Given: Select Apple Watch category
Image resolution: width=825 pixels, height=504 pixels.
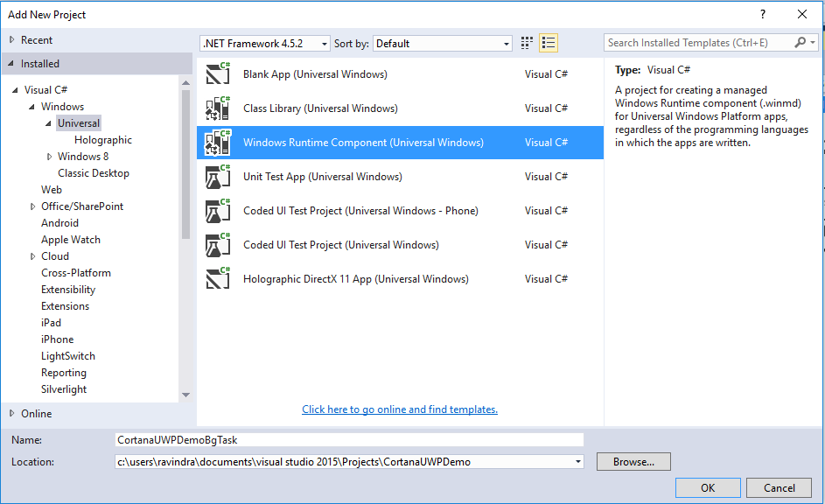Looking at the screenshot, I should tap(71, 240).
